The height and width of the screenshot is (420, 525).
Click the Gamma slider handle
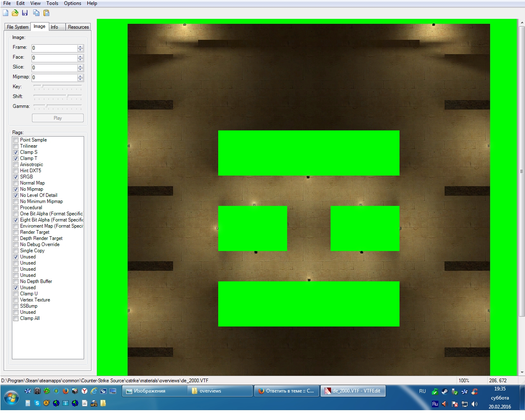pos(46,105)
